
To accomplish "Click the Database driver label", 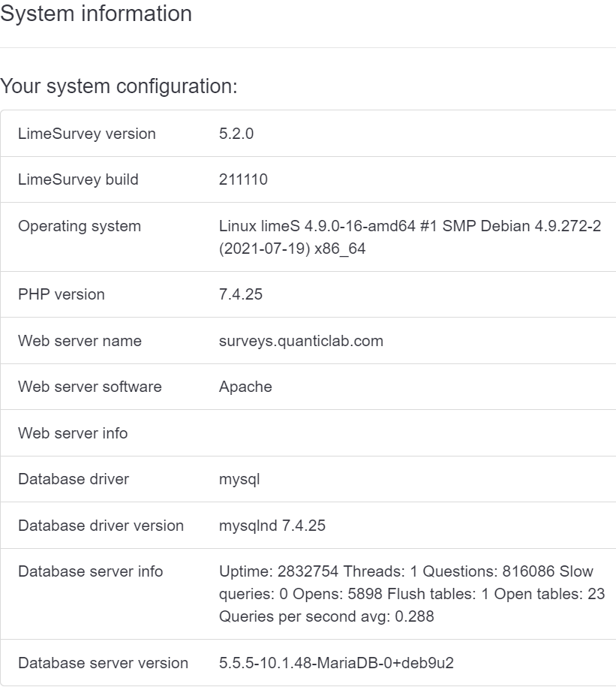I will tap(74, 479).
